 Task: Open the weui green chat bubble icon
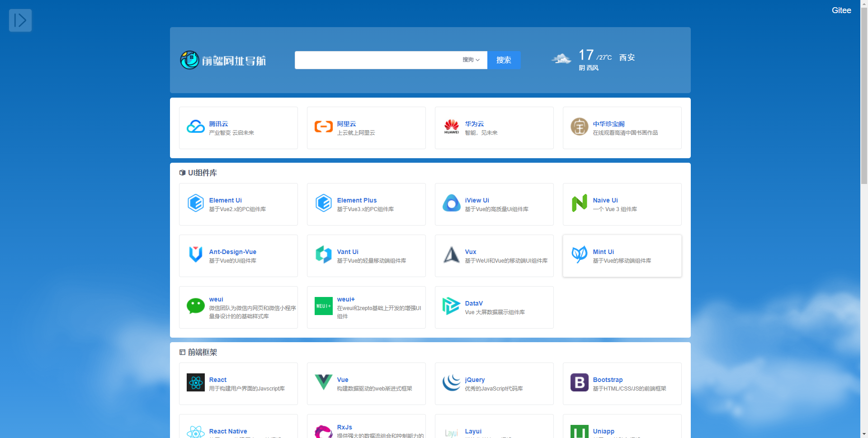[196, 306]
